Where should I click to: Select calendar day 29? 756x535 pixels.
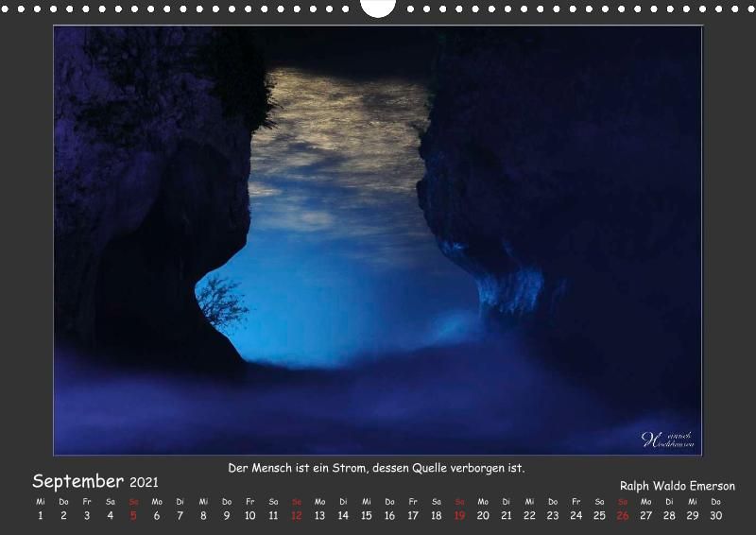[693, 515]
